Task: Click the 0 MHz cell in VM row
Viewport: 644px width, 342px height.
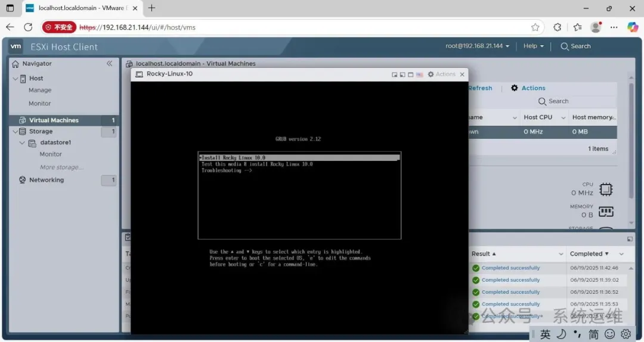Action: pyautogui.click(x=533, y=132)
